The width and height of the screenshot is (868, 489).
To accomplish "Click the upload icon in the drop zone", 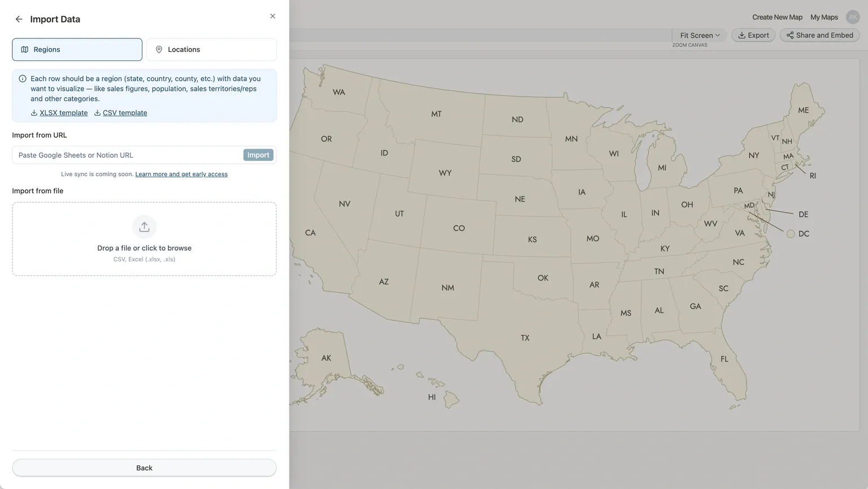I will tap(144, 227).
